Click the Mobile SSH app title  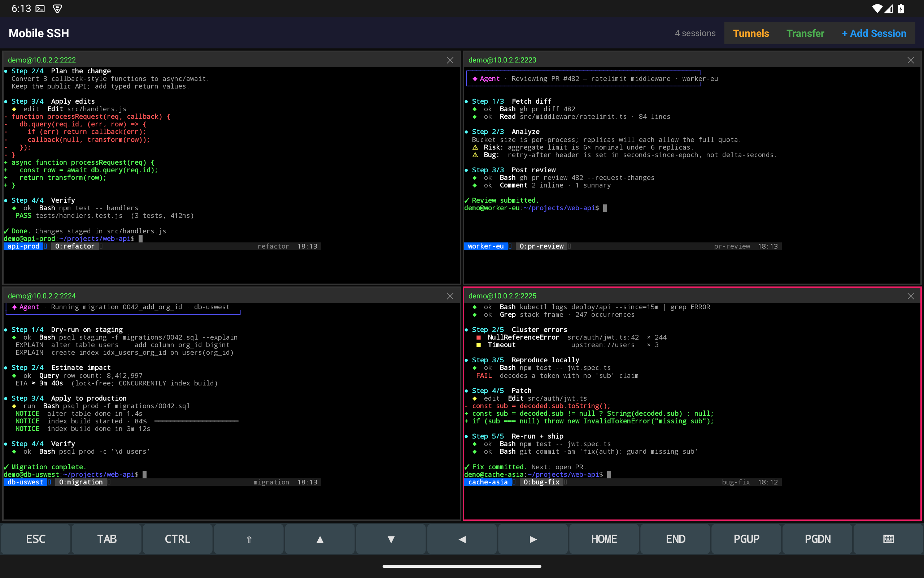pyautogui.click(x=39, y=33)
